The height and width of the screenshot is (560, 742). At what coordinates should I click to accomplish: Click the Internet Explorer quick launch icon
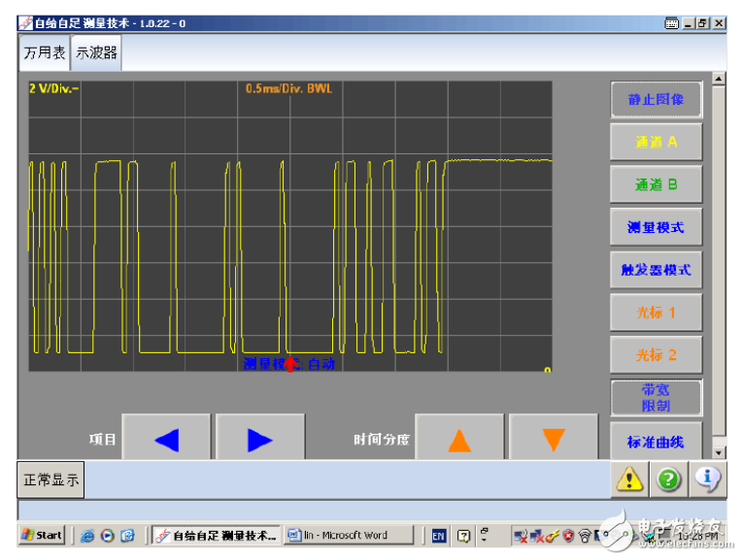tap(87, 535)
